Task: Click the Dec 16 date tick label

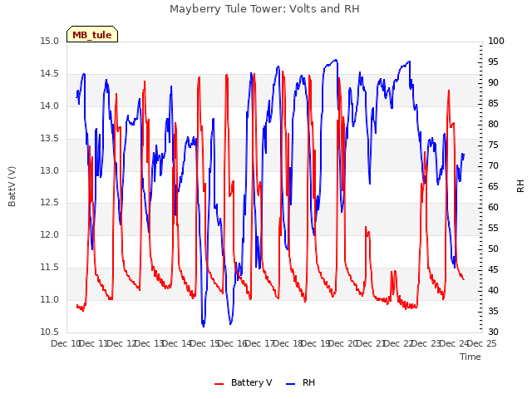Action: pos(233,343)
